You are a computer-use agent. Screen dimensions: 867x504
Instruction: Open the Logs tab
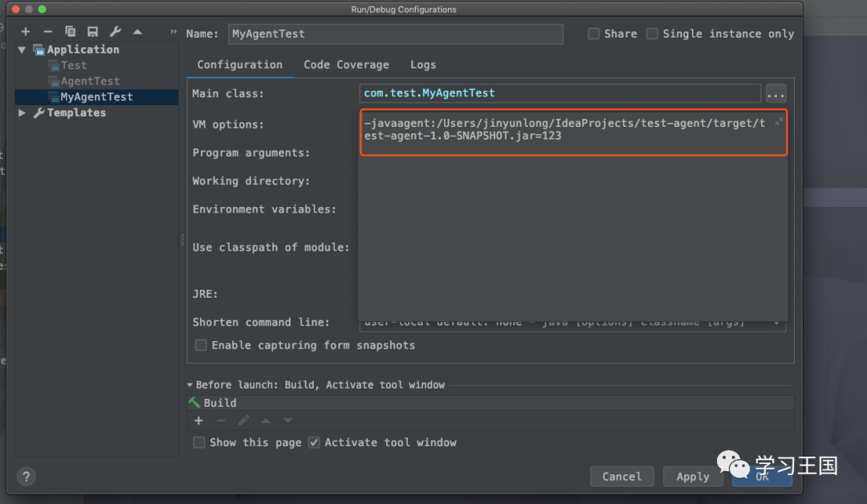[423, 65]
